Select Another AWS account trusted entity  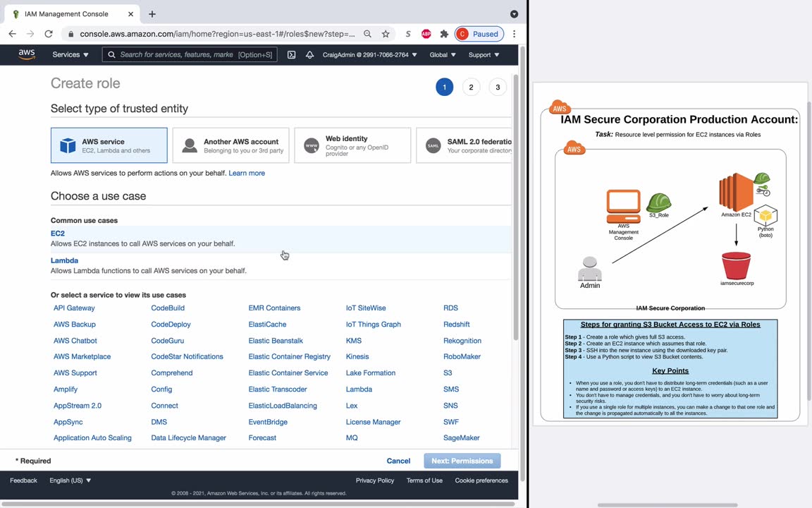230,145
